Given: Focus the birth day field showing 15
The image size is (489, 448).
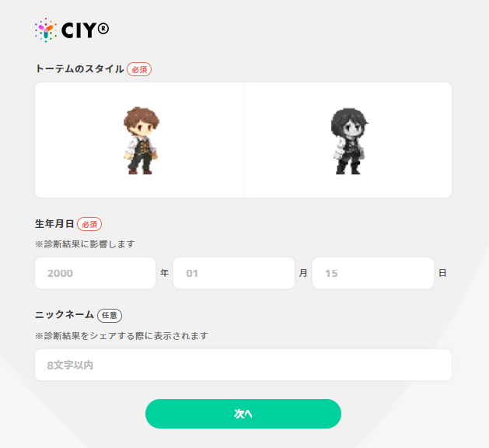Looking at the screenshot, I should [x=373, y=273].
